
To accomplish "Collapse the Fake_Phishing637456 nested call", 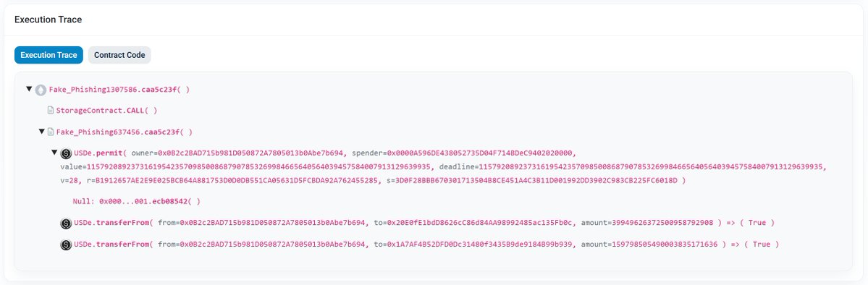I will click(x=41, y=132).
